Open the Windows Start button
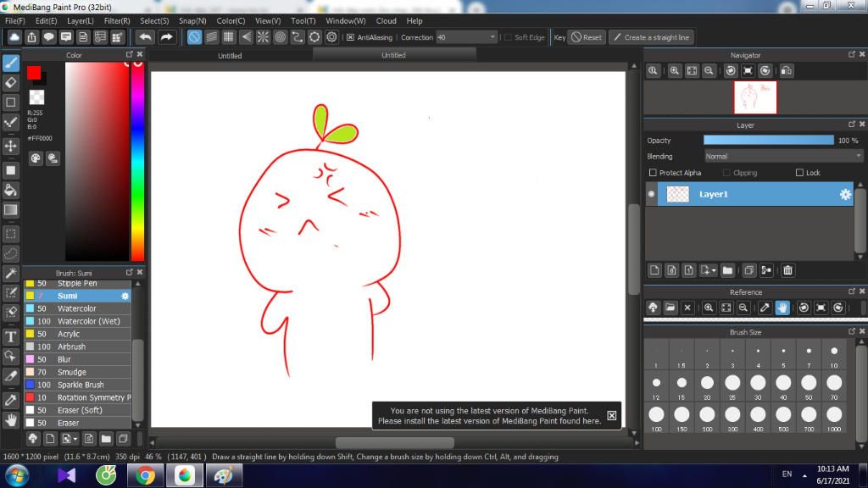The width and height of the screenshot is (868, 488). [17, 476]
